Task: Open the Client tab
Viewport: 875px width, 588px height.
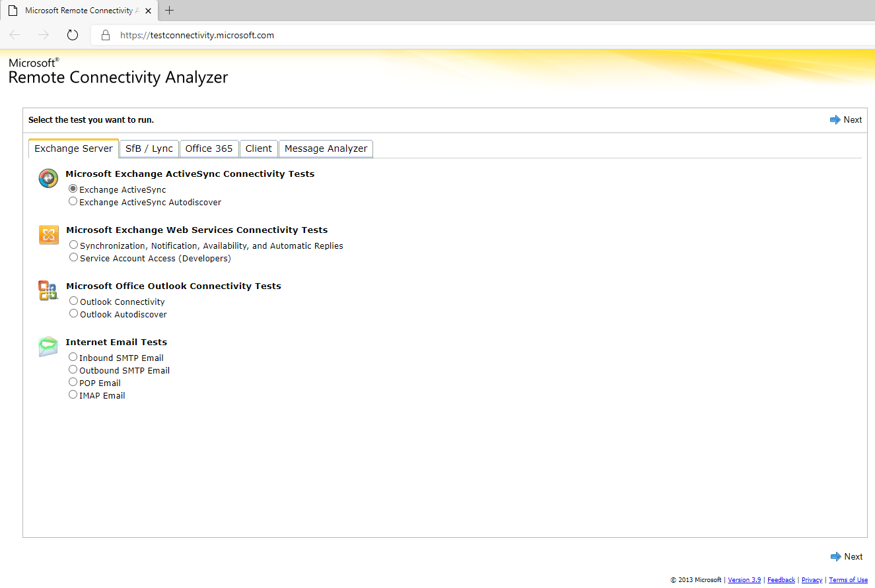Action: 259,148
